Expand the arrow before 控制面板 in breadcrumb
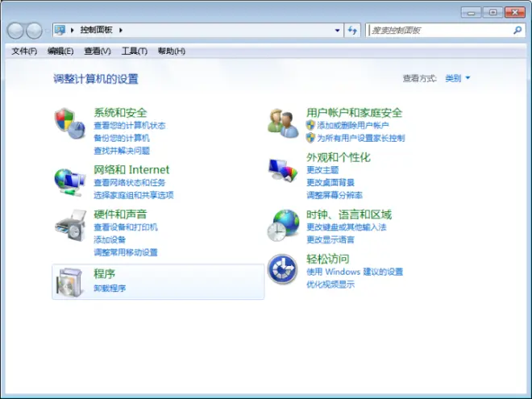532x399 pixels. [73, 30]
